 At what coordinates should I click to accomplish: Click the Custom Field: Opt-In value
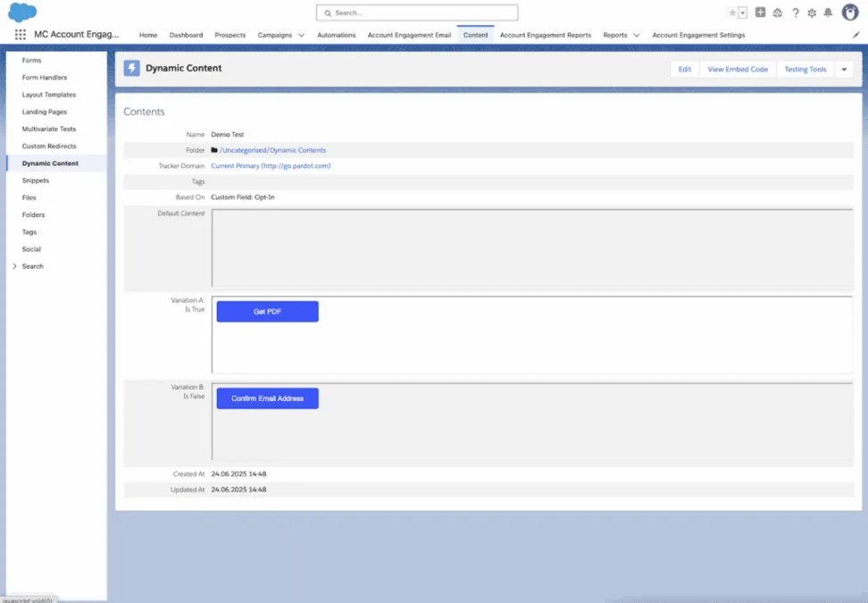(x=243, y=197)
